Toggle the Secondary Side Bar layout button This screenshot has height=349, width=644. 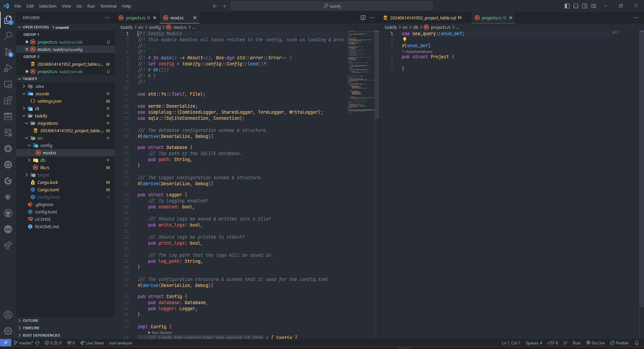584,6
